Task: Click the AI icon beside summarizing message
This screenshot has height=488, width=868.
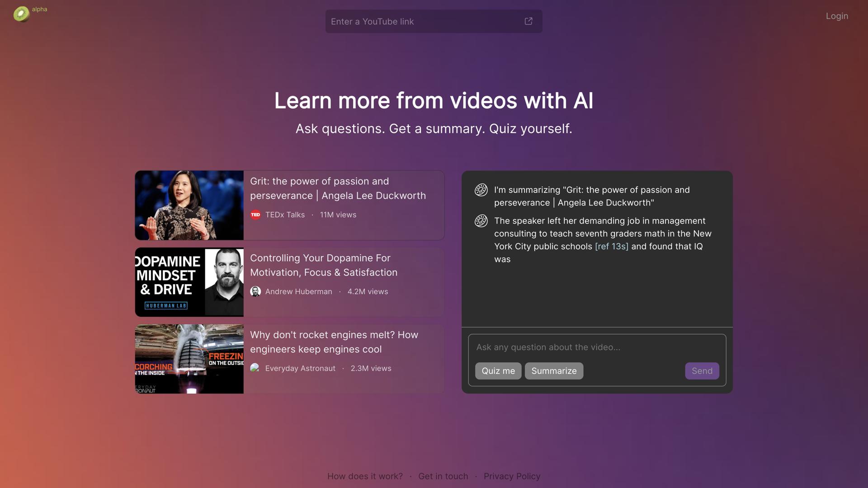Action: pos(481,190)
